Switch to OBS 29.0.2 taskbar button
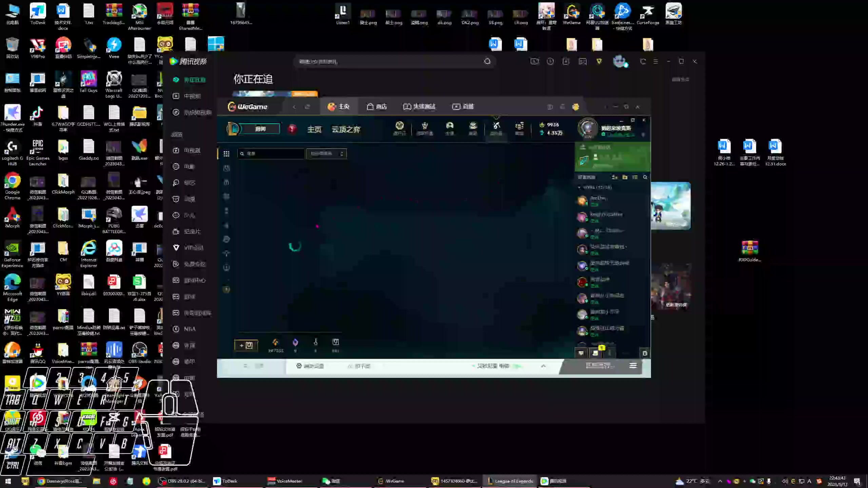Screen dimensions: 868x488 pyautogui.click(x=182, y=481)
